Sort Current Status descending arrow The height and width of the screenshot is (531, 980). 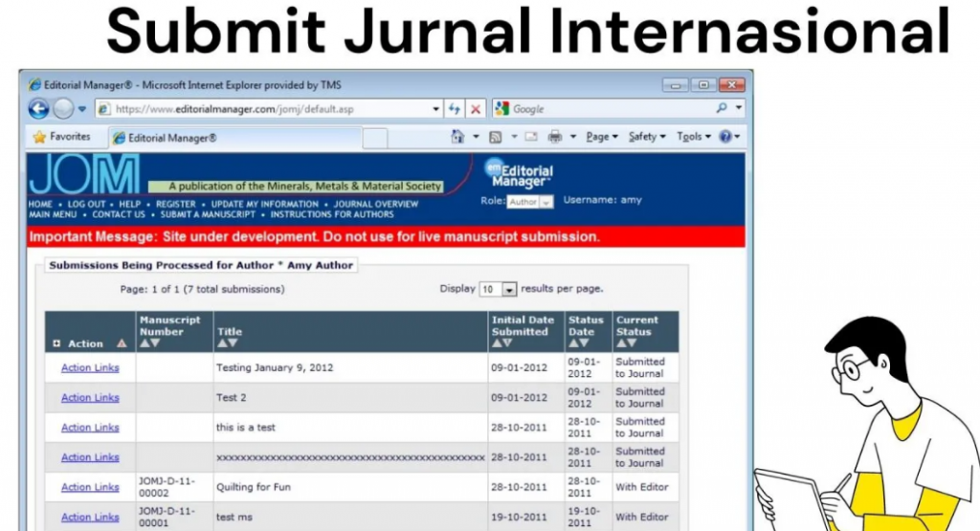tap(632, 343)
